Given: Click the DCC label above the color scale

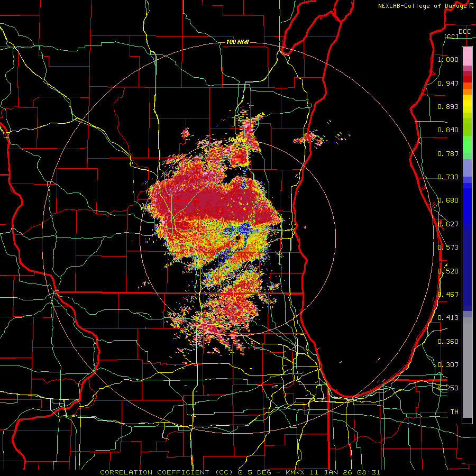Looking at the screenshot, I should 464,32.
